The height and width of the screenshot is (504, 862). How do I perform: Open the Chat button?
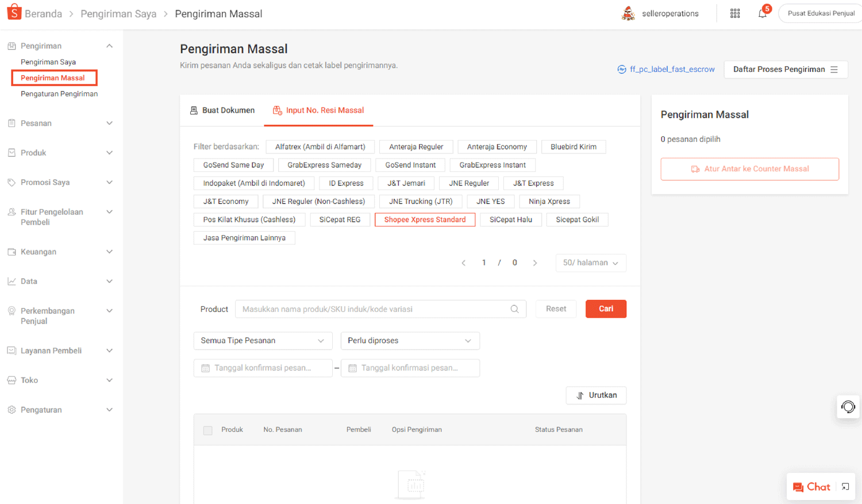click(x=811, y=487)
